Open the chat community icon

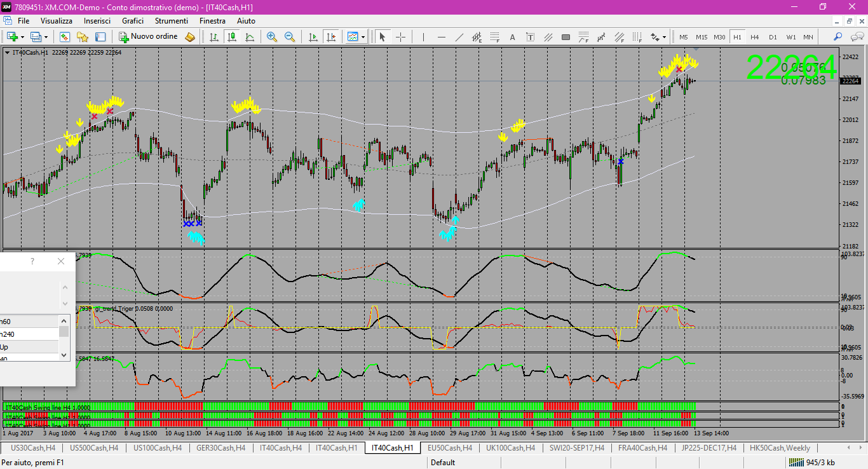[x=856, y=37]
